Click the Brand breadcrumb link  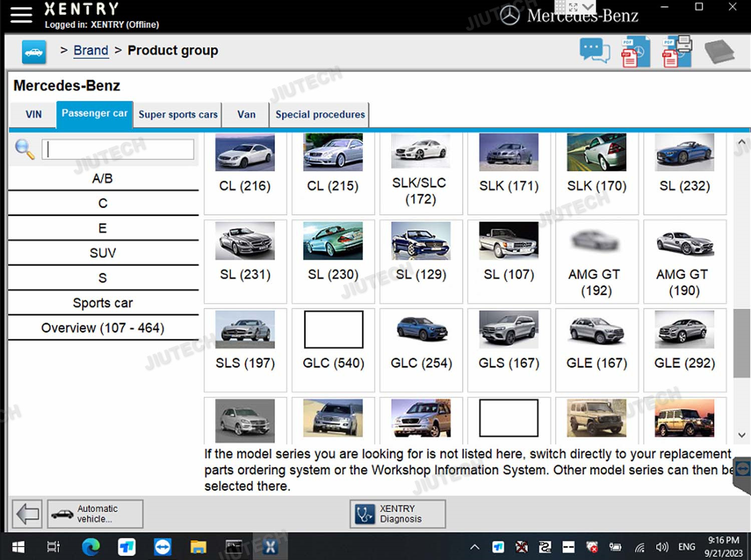(91, 51)
